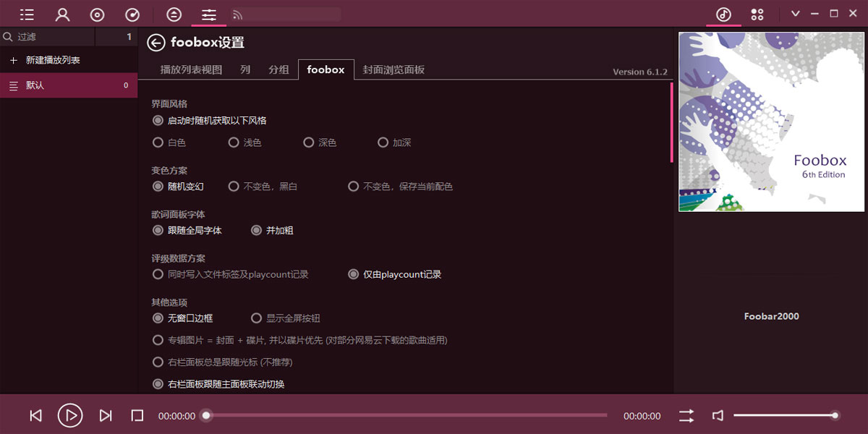The image size is (868, 434).
Task: Enable 不变色，黑白 color scheme option
Action: (234, 186)
